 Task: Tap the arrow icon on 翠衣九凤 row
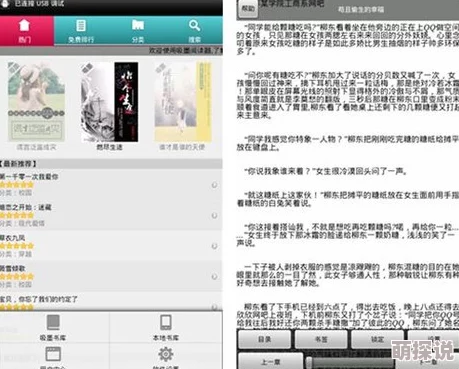[x=214, y=246]
